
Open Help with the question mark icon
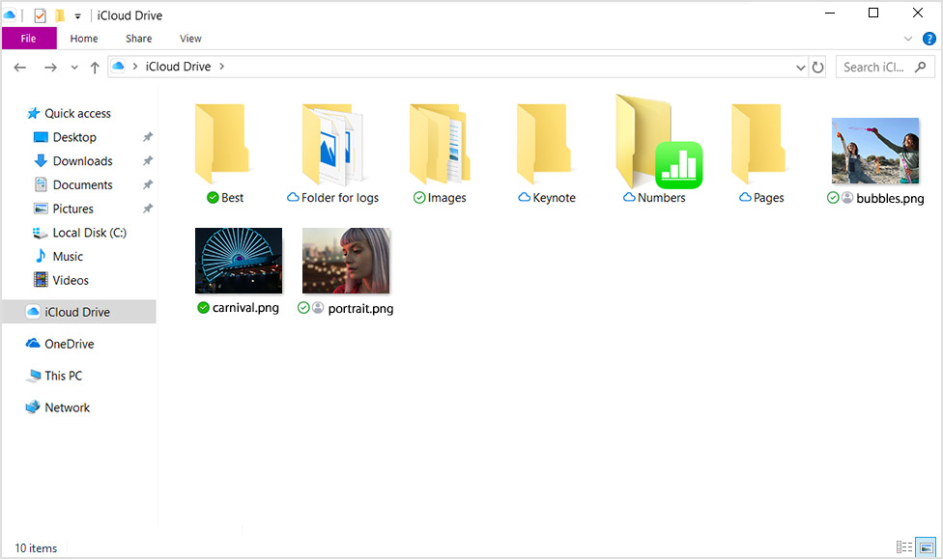(929, 39)
